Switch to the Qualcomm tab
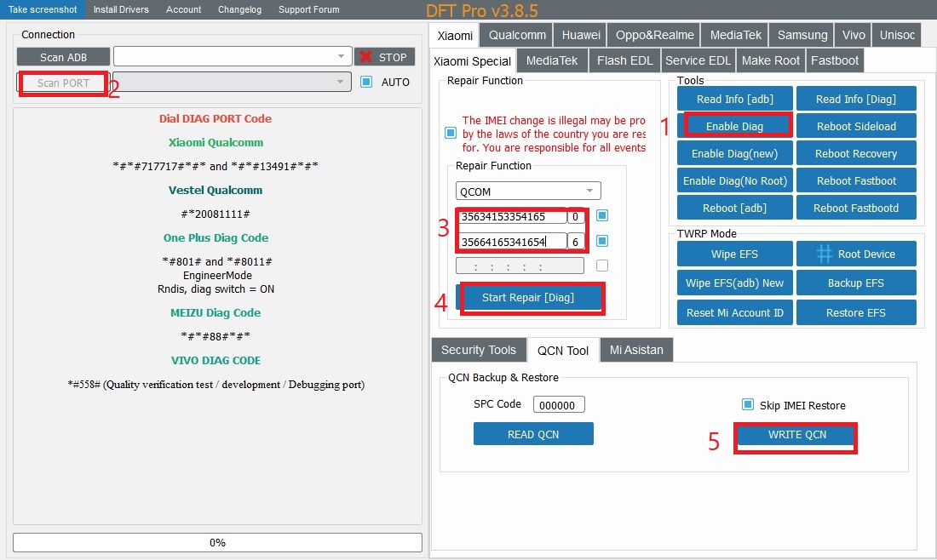Image resolution: width=937 pixels, height=560 pixels. 517,35
